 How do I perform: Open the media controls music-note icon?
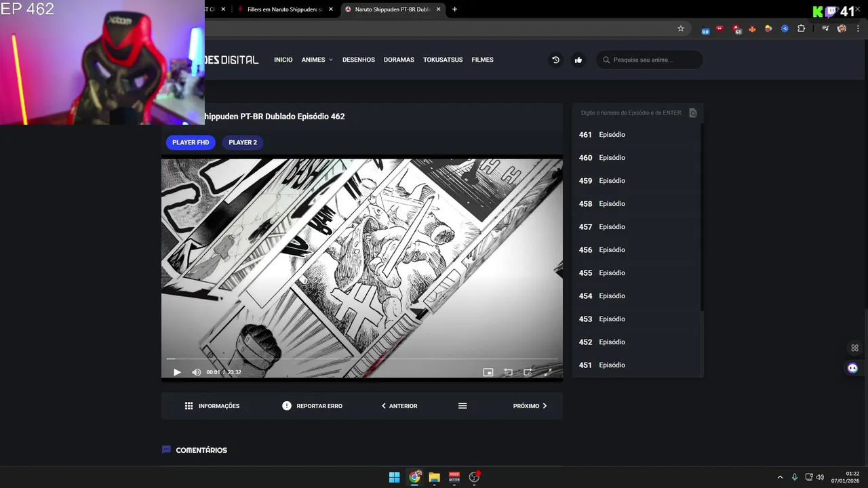[x=825, y=28]
